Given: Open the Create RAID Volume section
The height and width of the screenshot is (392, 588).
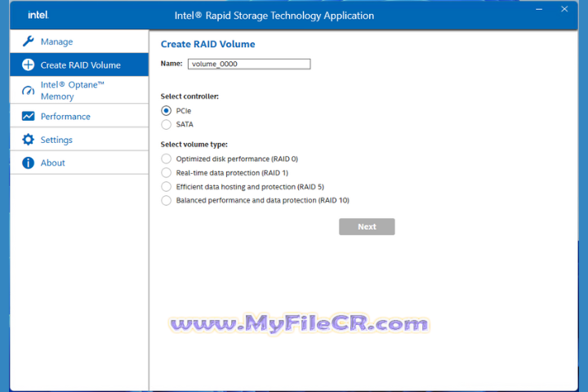Looking at the screenshot, I should pos(79,65).
